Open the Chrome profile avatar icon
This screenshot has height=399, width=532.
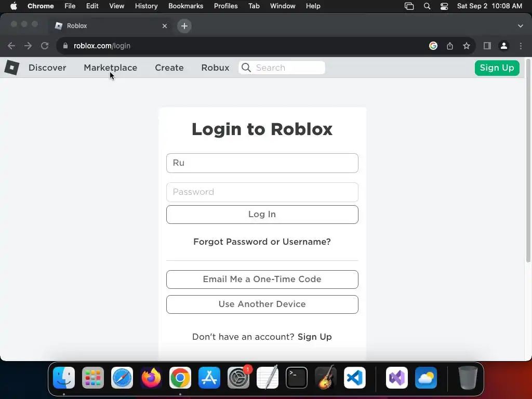(x=504, y=46)
